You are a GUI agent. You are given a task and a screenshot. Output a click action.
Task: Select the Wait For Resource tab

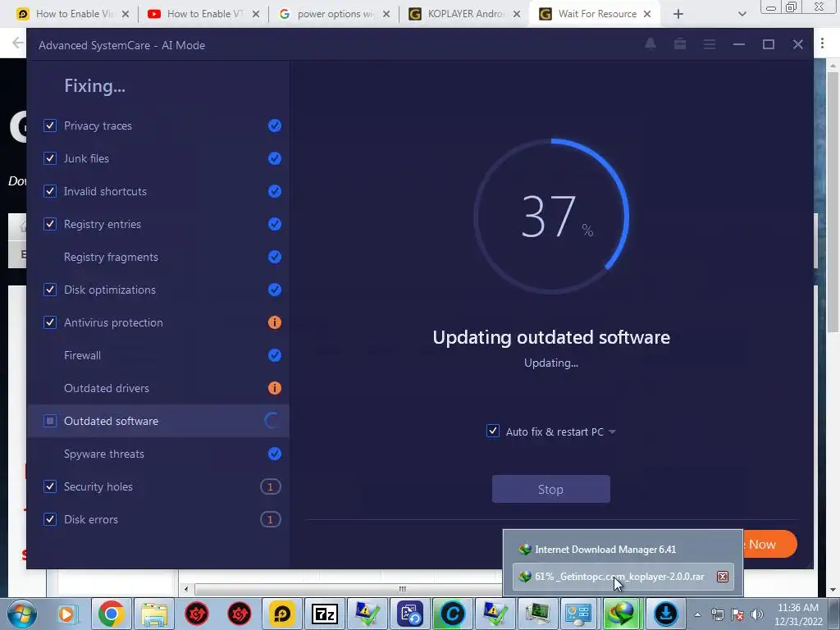click(595, 14)
